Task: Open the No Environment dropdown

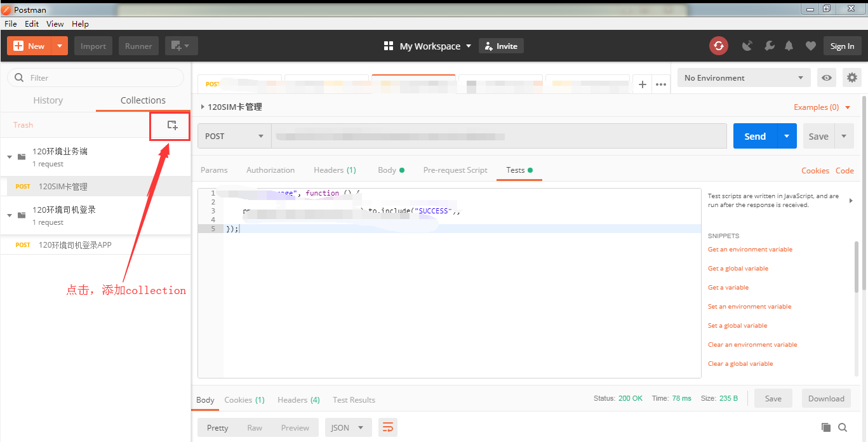Action: [744, 77]
